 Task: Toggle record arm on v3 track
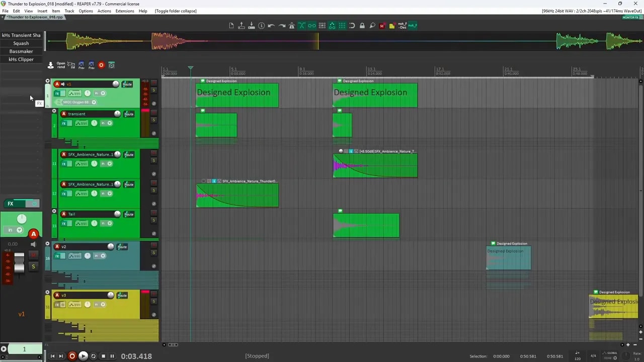coord(57,295)
